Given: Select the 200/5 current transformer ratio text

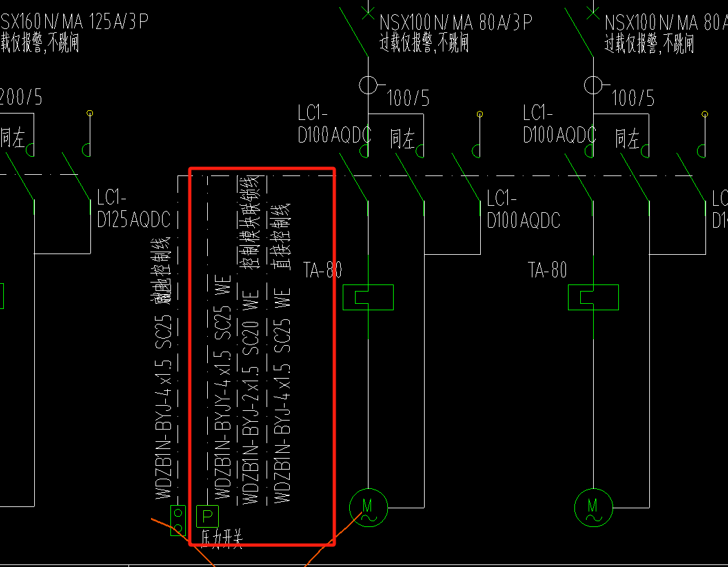Looking at the screenshot, I should [21, 97].
